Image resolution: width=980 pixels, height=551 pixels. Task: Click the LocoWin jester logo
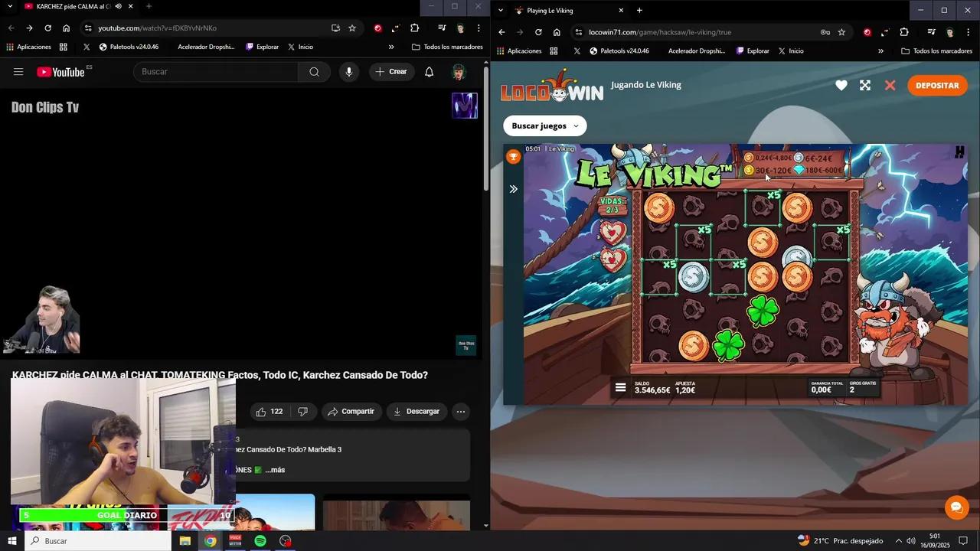pos(551,86)
